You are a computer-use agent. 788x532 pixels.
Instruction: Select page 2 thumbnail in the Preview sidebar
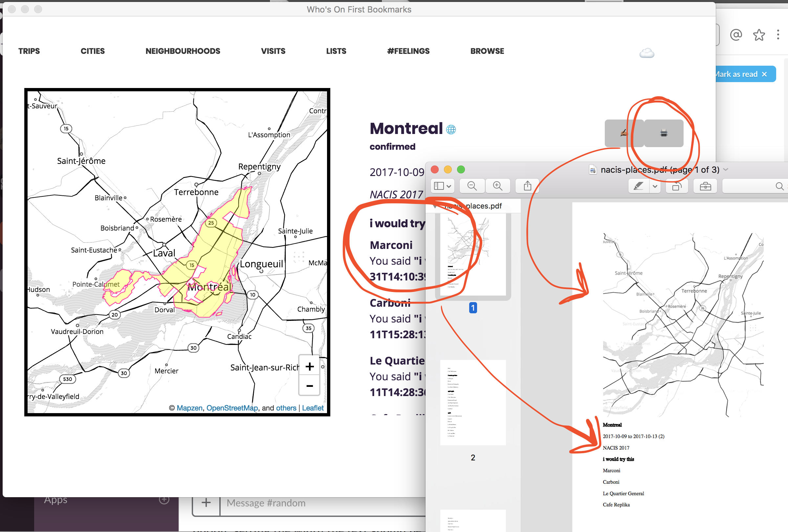473,403
